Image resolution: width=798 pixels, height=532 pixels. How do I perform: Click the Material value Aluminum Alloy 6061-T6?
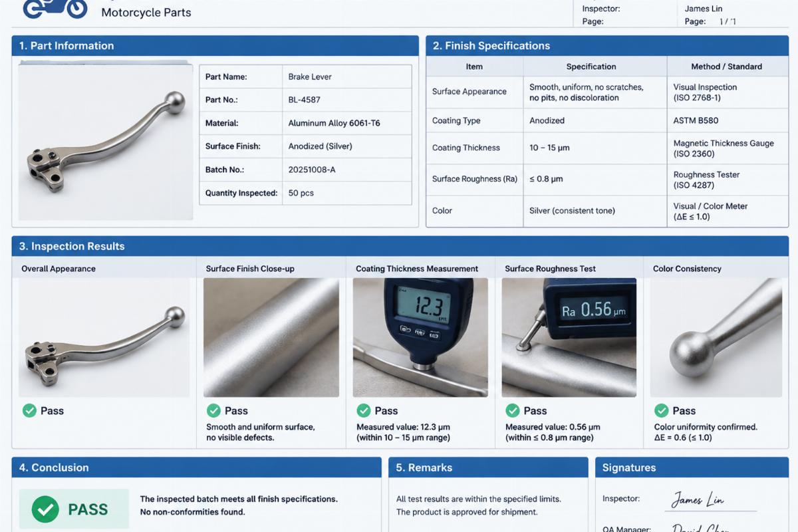[334, 123]
